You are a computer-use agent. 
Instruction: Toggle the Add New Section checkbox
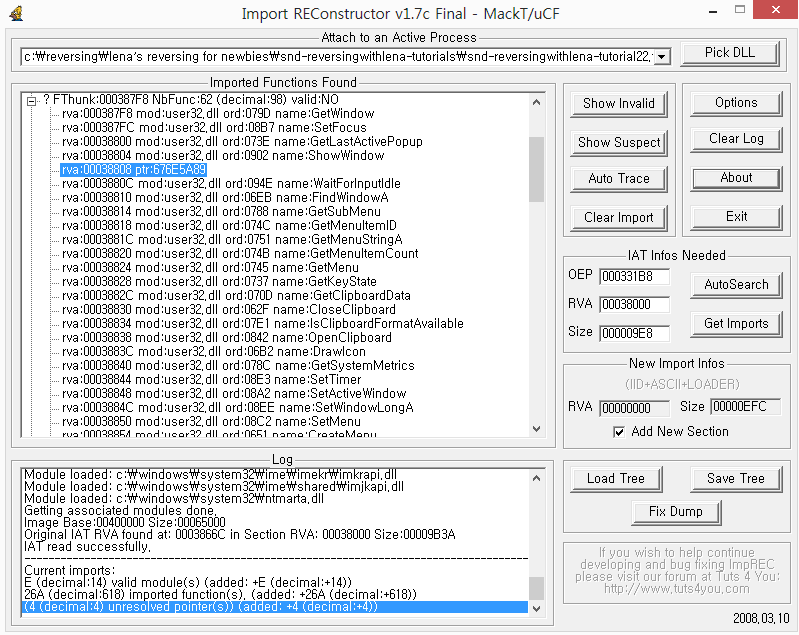619,432
